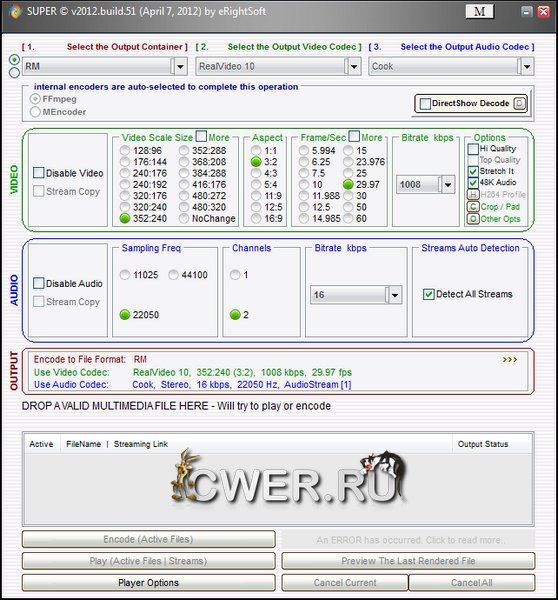Image resolution: width=558 pixels, height=600 pixels.
Task: Open the H264 Profile H icon
Action: point(473,194)
